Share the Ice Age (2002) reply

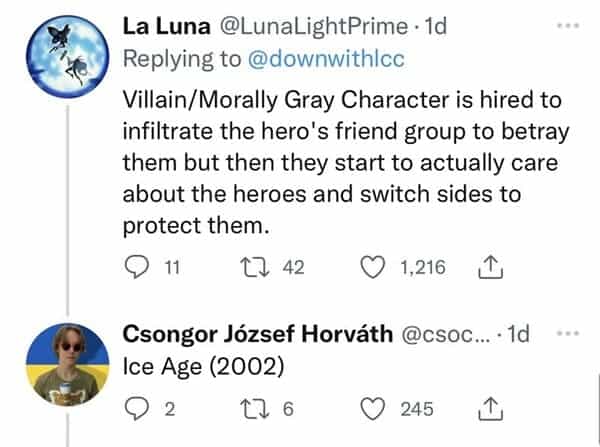click(490, 407)
